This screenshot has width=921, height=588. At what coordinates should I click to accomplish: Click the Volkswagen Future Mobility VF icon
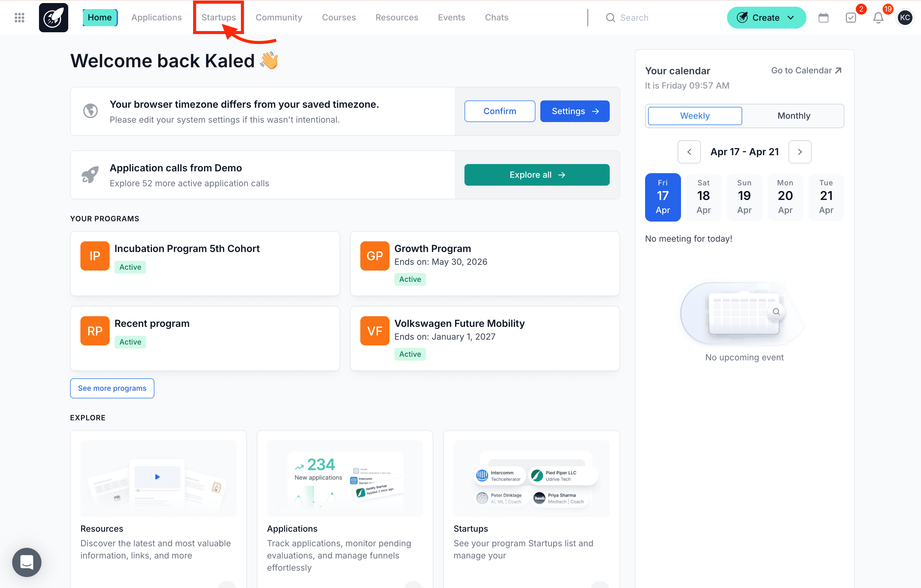point(374,331)
